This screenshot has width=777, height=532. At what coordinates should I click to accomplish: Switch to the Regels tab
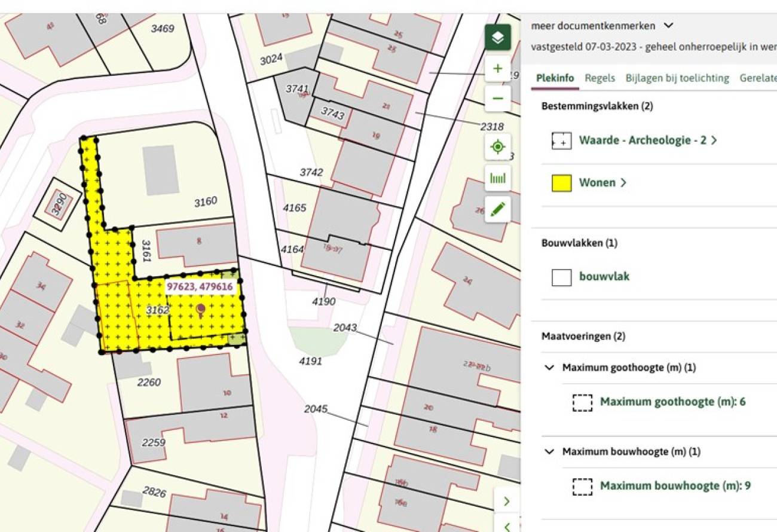click(x=599, y=78)
